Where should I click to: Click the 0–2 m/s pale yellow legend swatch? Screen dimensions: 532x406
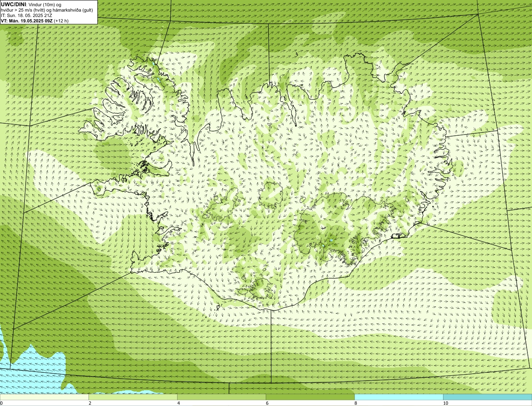coord(44,397)
